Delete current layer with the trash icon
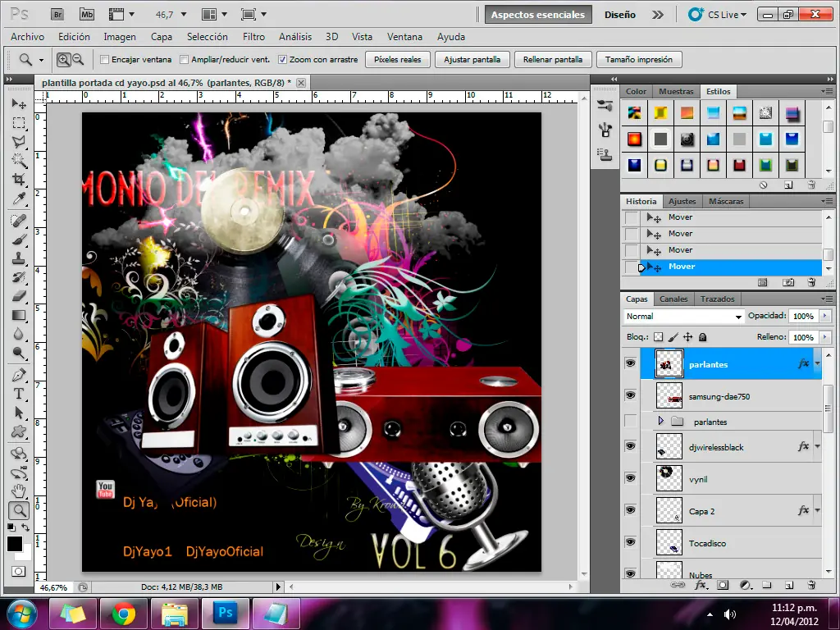This screenshot has height=630, width=840. 811,585
